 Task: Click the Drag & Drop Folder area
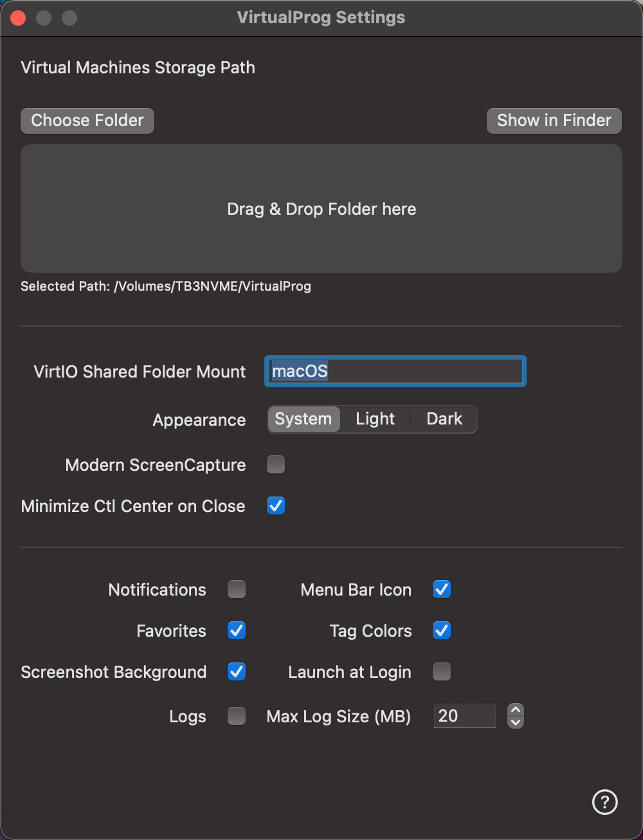321,208
